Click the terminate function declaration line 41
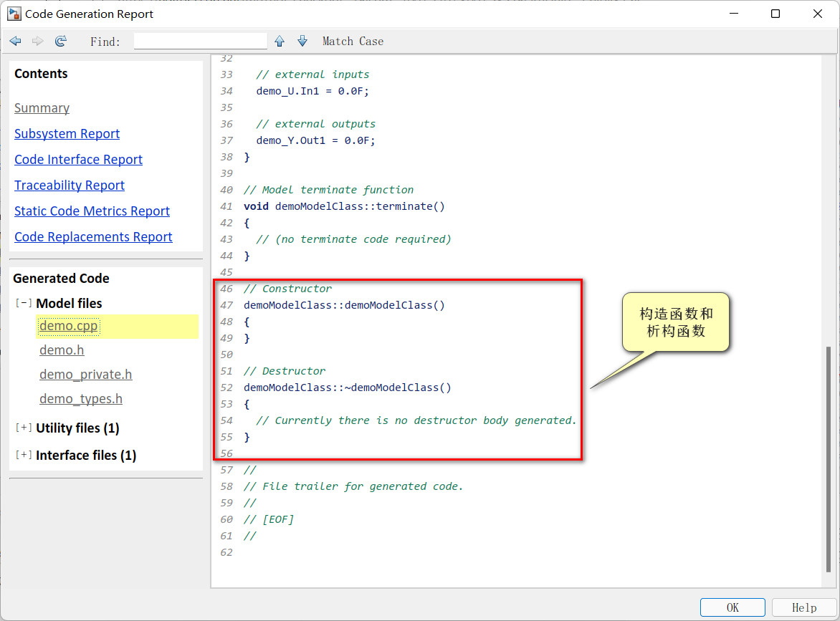840x621 pixels. click(x=344, y=206)
